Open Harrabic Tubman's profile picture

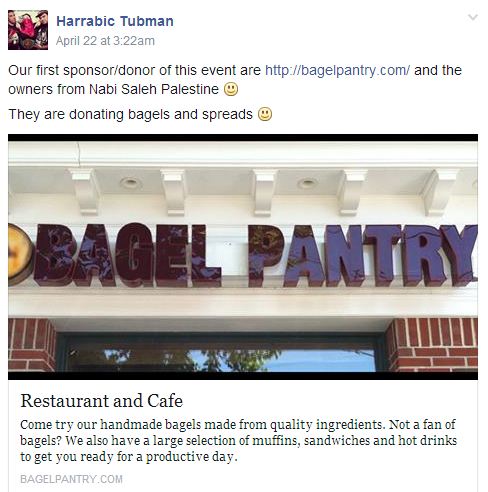pyautogui.click(x=28, y=30)
